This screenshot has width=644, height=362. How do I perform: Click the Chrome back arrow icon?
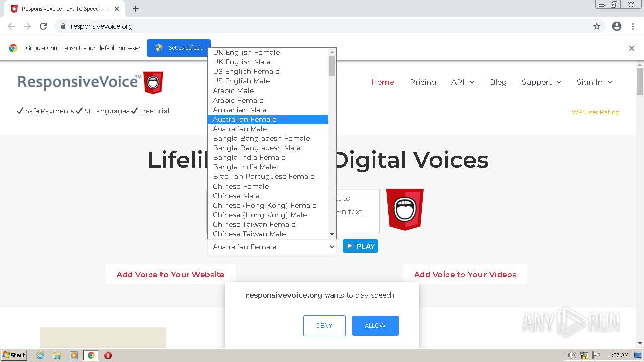[x=11, y=26]
